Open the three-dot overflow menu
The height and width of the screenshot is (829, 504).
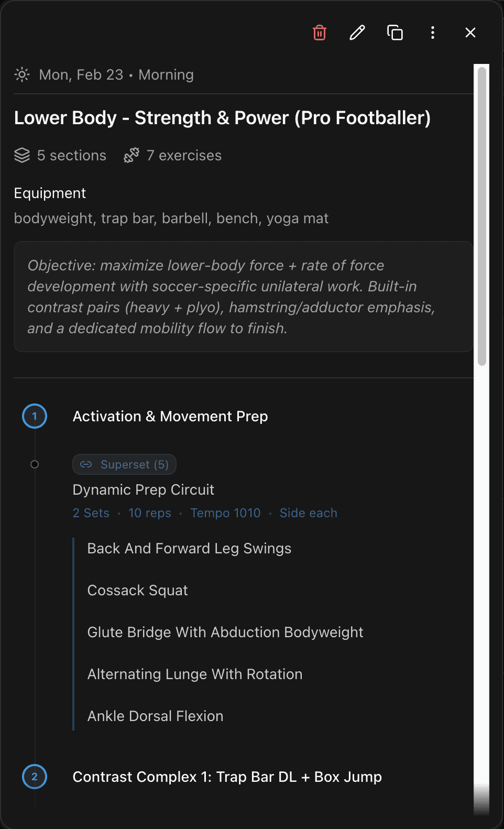(432, 32)
